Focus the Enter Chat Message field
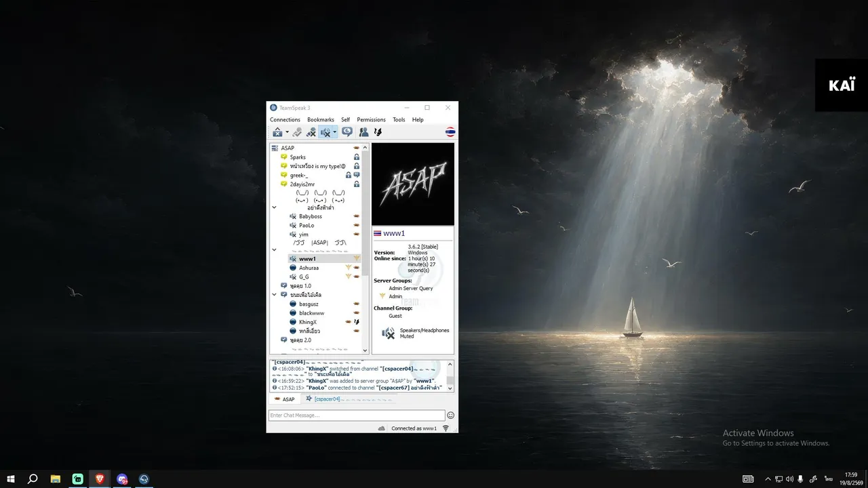This screenshot has height=488, width=868. coord(357,415)
